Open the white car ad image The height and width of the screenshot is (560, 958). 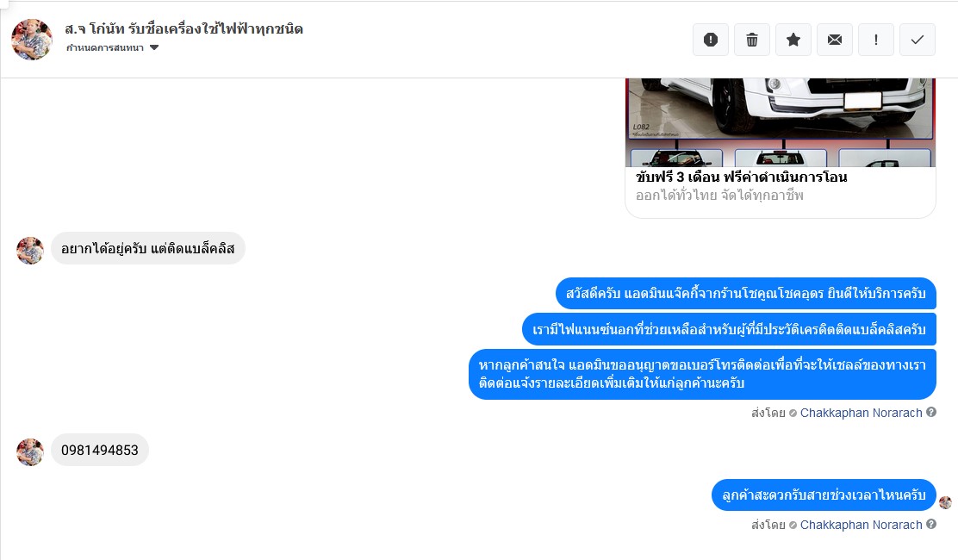(781, 122)
